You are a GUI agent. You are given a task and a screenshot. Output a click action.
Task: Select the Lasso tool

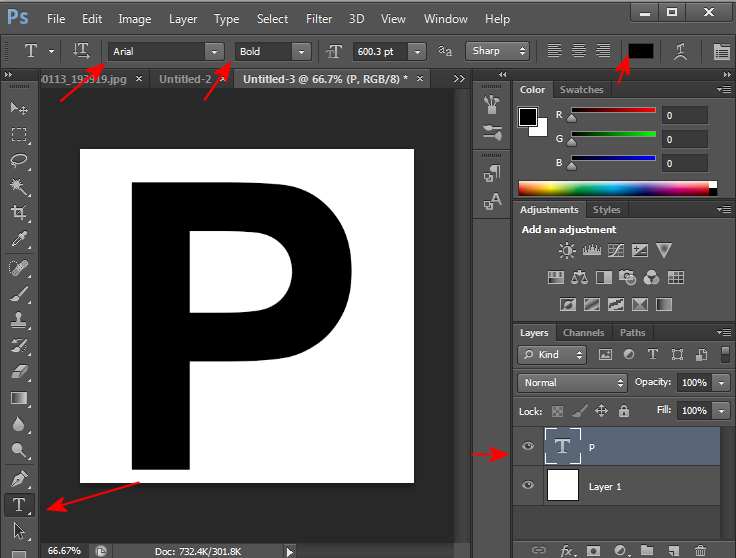(x=19, y=160)
